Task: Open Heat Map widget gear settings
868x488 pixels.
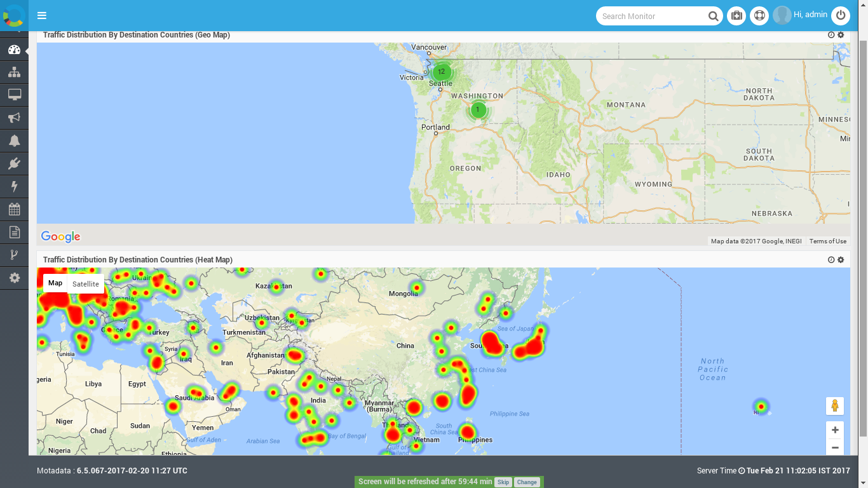Action: [x=841, y=260]
